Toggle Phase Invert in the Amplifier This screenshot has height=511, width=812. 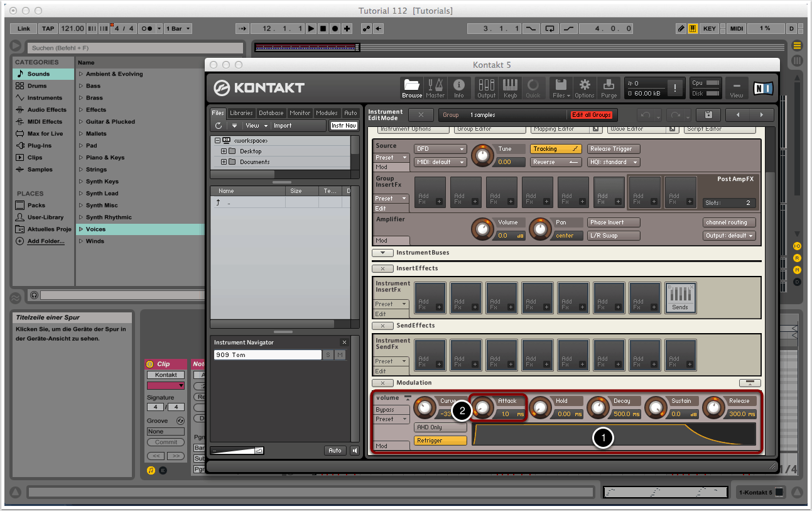pos(614,223)
